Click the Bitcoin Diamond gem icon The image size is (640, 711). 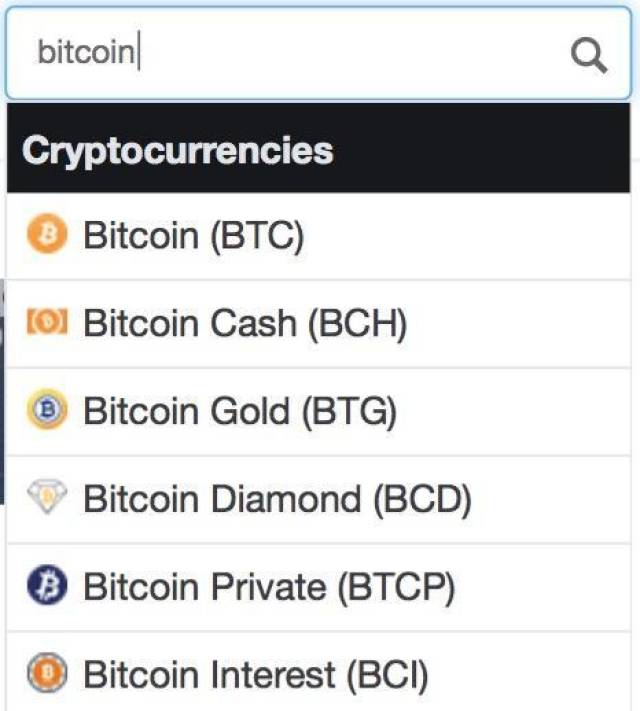click(45, 499)
